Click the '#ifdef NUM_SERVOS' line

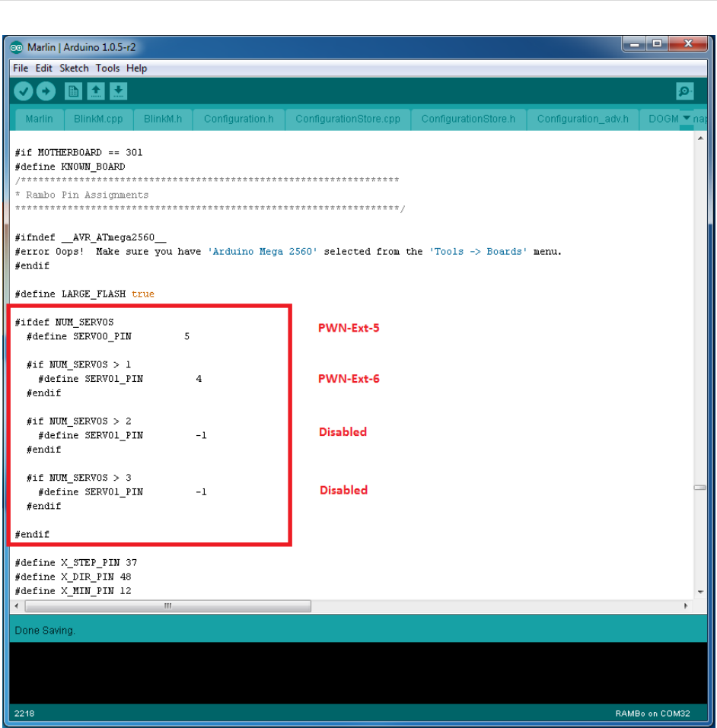[x=64, y=323]
